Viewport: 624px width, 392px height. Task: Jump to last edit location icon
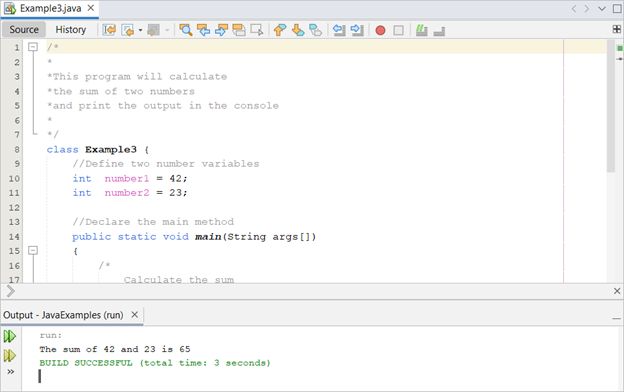109,30
